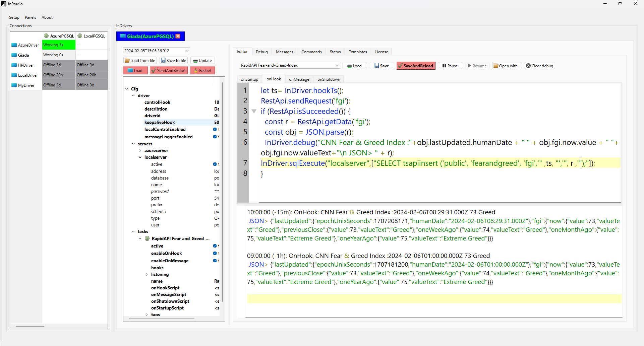Expand the azureserver node

tap(140, 150)
